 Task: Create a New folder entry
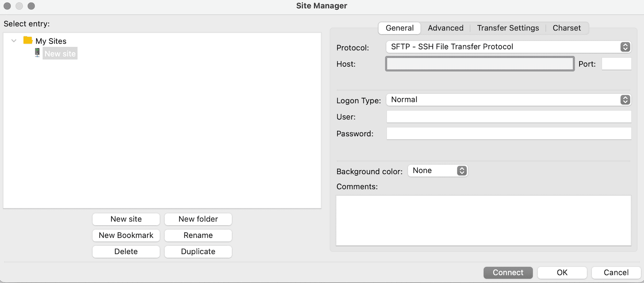coord(198,219)
